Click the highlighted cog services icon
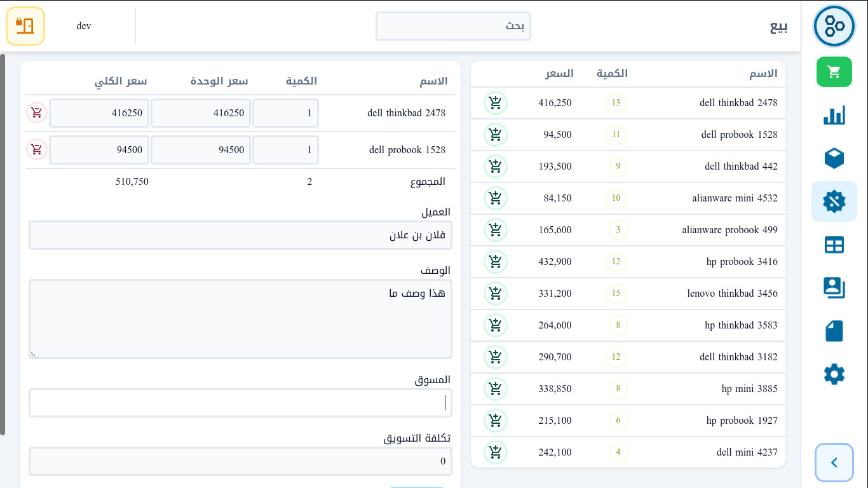868x488 pixels. pyautogui.click(x=834, y=201)
